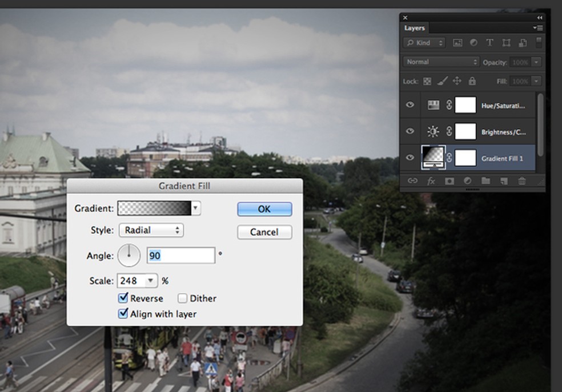Image resolution: width=562 pixels, height=392 pixels.
Task: Click the gradient preview swatch
Action: point(154,208)
